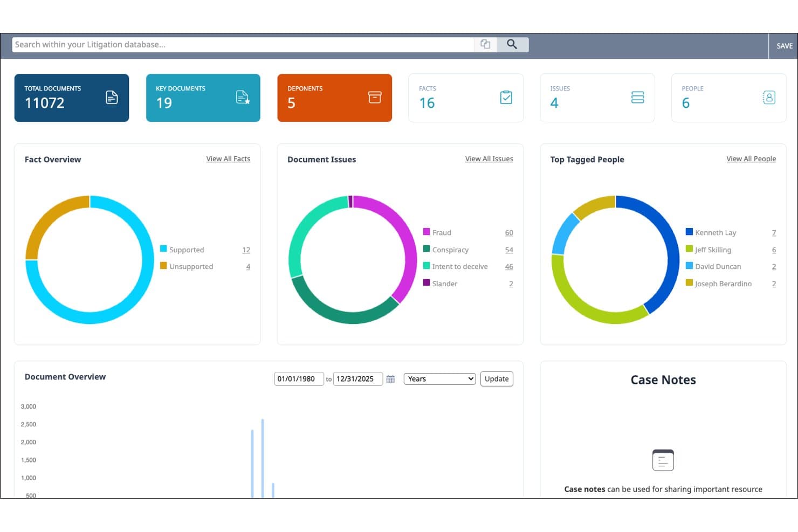Viewport: 798px width, 532px height.
Task: Click the Supported cyan legend swatch
Action: click(x=163, y=249)
